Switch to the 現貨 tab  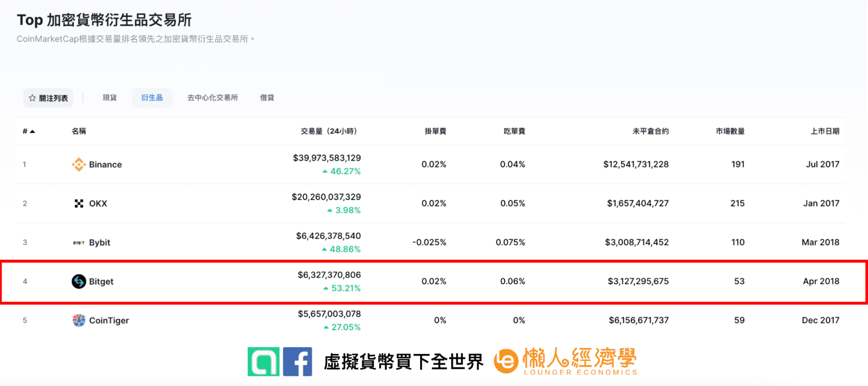109,98
